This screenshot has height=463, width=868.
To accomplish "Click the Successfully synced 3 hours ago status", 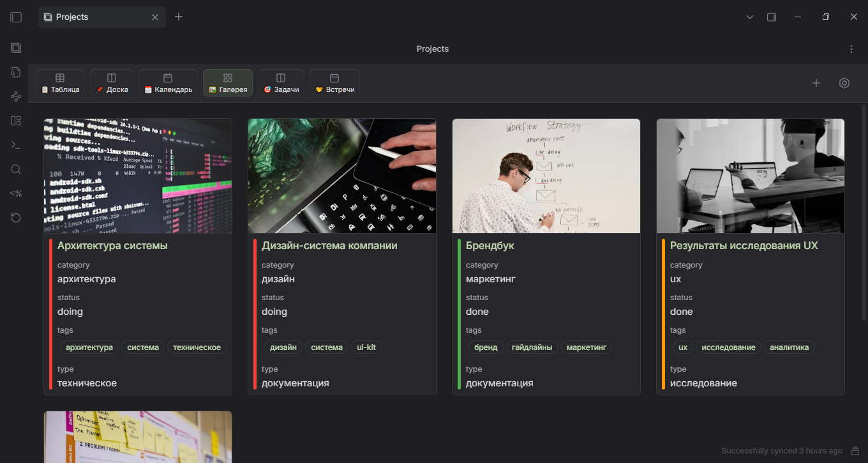I will click(x=782, y=451).
